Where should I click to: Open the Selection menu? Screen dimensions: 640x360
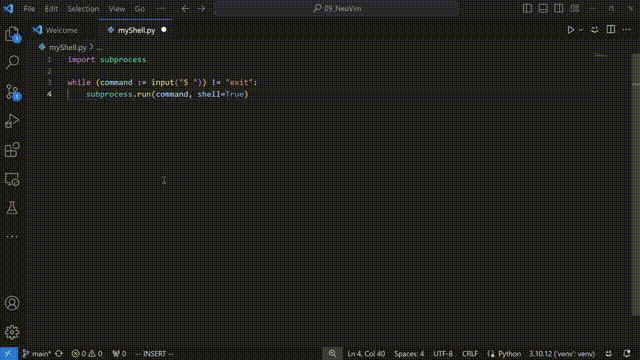point(83,9)
